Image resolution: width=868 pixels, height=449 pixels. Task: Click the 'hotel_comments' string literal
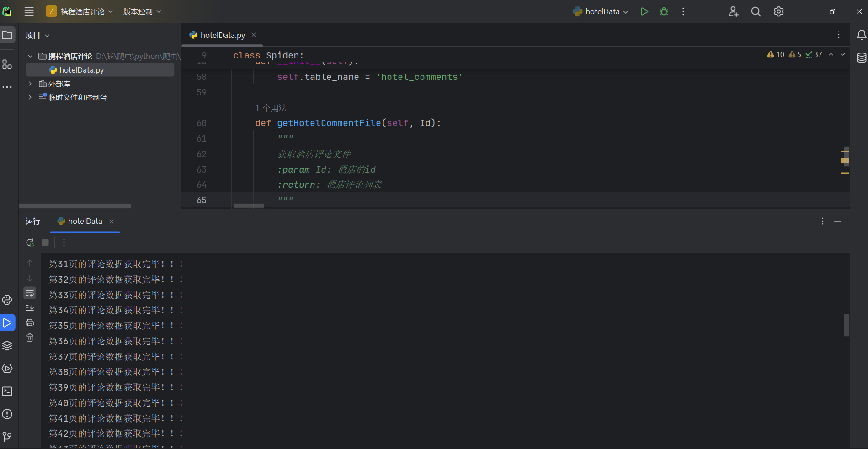coord(419,77)
